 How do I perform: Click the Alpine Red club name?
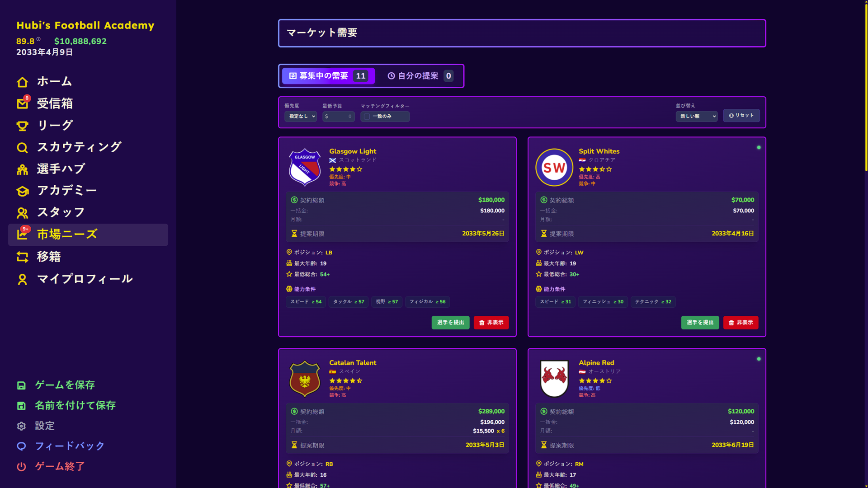coord(596,363)
